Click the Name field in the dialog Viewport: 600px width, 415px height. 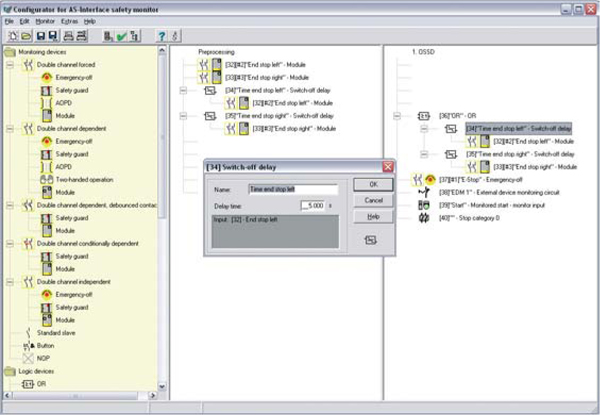click(292, 188)
